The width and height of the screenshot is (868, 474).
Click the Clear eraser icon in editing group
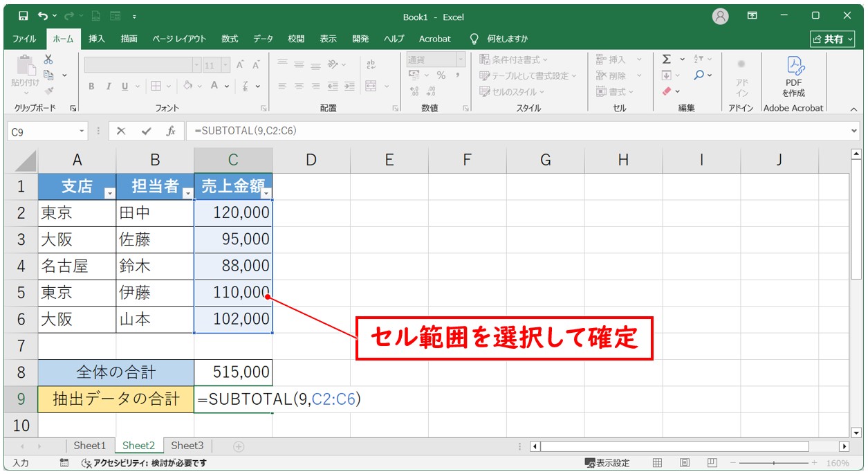point(667,91)
